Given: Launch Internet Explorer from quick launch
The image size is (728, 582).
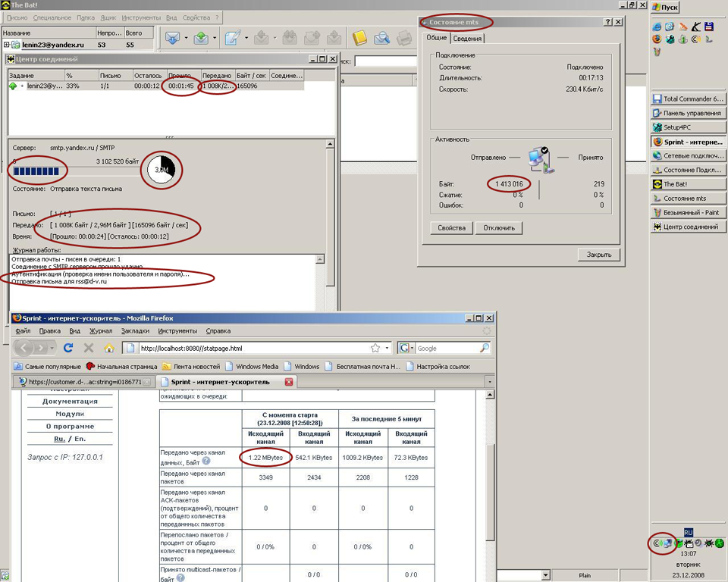Looking at the screenshot, I should click(657, 27).
